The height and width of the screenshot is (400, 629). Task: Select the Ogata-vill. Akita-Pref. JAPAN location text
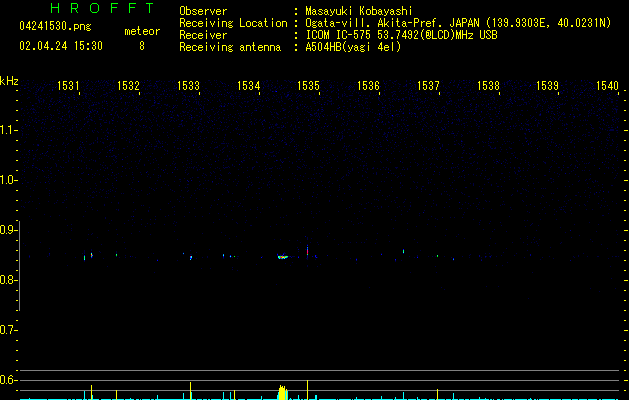click(458, 23)
